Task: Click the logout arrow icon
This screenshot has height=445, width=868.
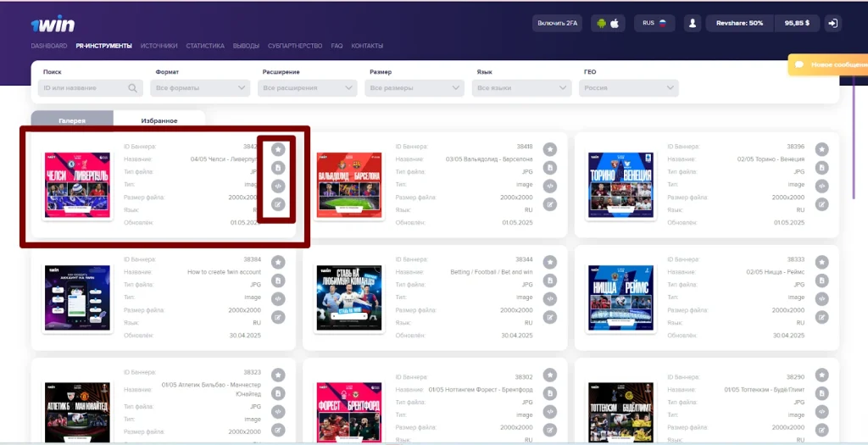Action: coord(832,23)
